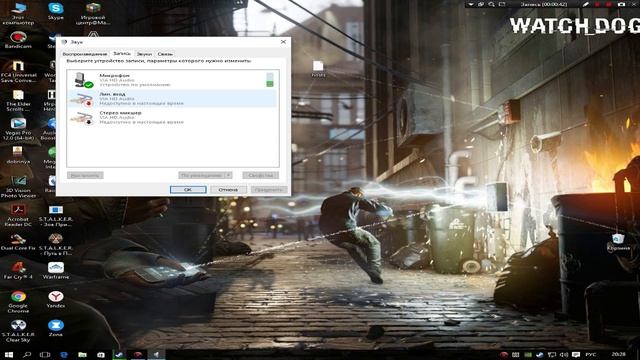640x360 pixels.
Task: Select the Far Cry 4 desktop icon
Action: click(x=18, y=271)
